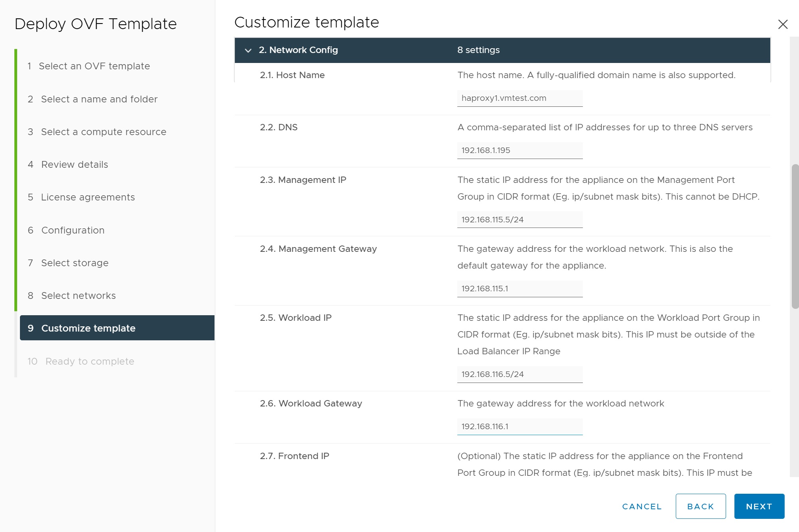Viewport: 799px width, 532px height.
Task: Open the License agreements step
Action: coord(88,197)
